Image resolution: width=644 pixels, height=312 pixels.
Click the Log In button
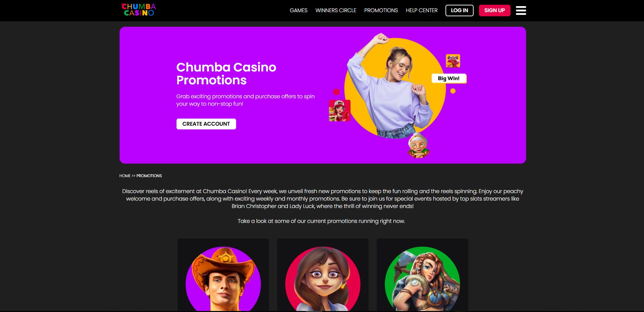[x=459, y=11]
